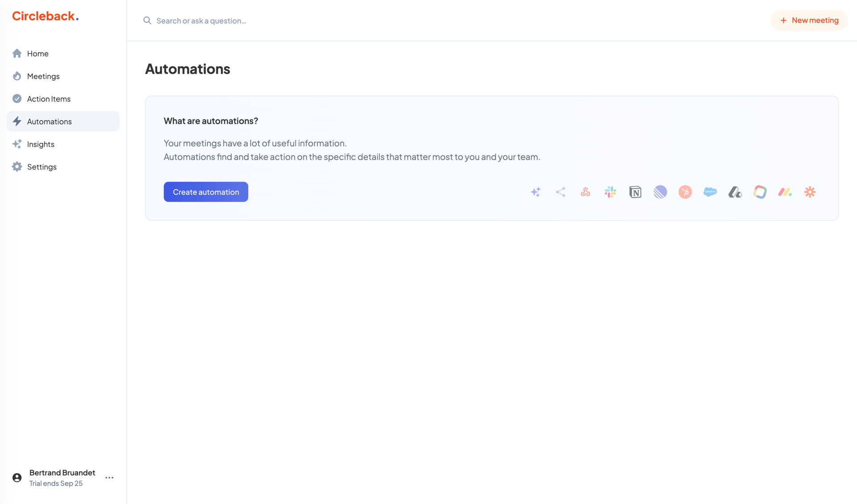Click the share icon in the integrations row
Screen dimensions: 857x504
[561, 192]
